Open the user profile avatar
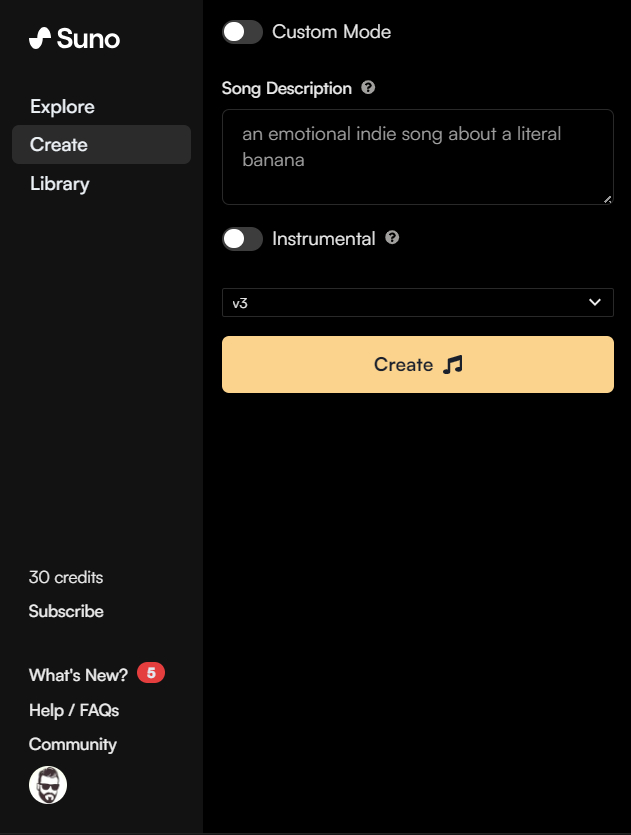This screenshot has width=631, height=835. pyautogui.click(x=48, y=785)
